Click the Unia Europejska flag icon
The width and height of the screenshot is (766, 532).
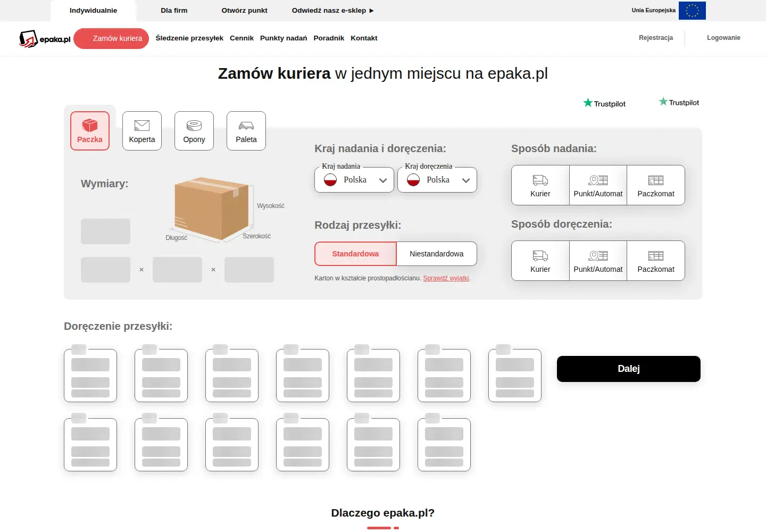point(692,11)
